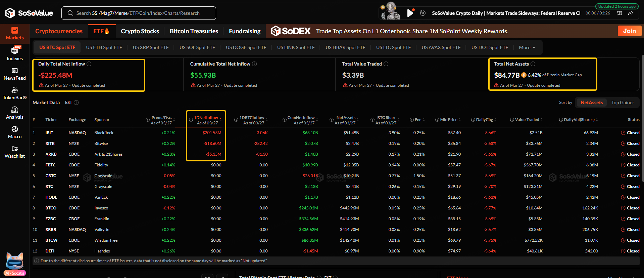
Task: Open the Macro sidebar section
Action: click(x=15, y=132)
